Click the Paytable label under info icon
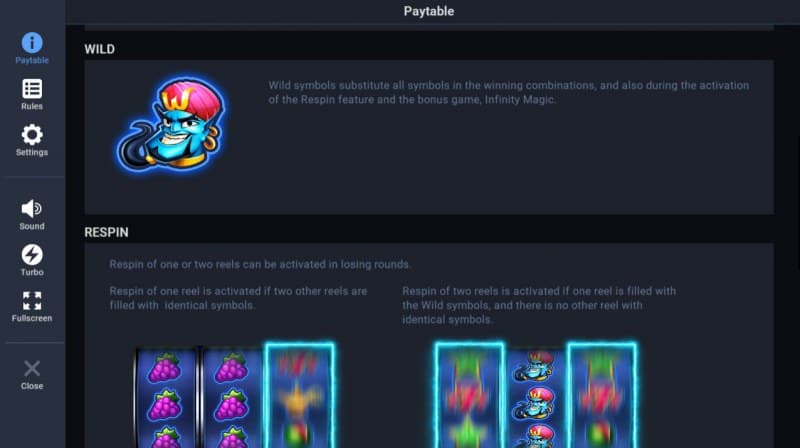Viewport: 800px width, 448px height. [32, 60]
